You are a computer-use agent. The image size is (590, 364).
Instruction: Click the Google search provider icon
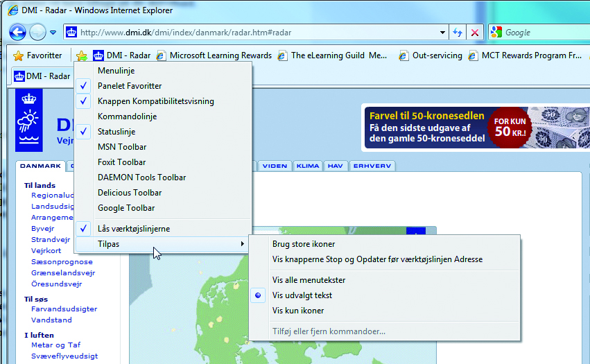(496, 33)
